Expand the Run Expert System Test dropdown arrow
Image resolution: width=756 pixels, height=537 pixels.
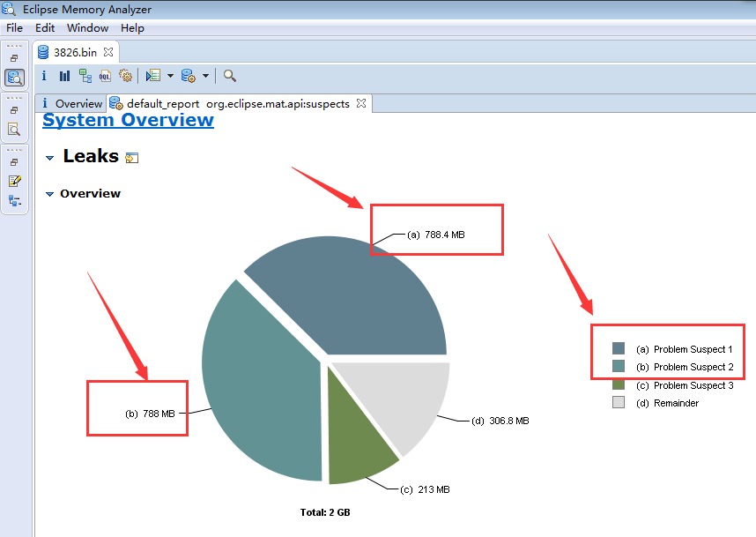pos(170,76)
